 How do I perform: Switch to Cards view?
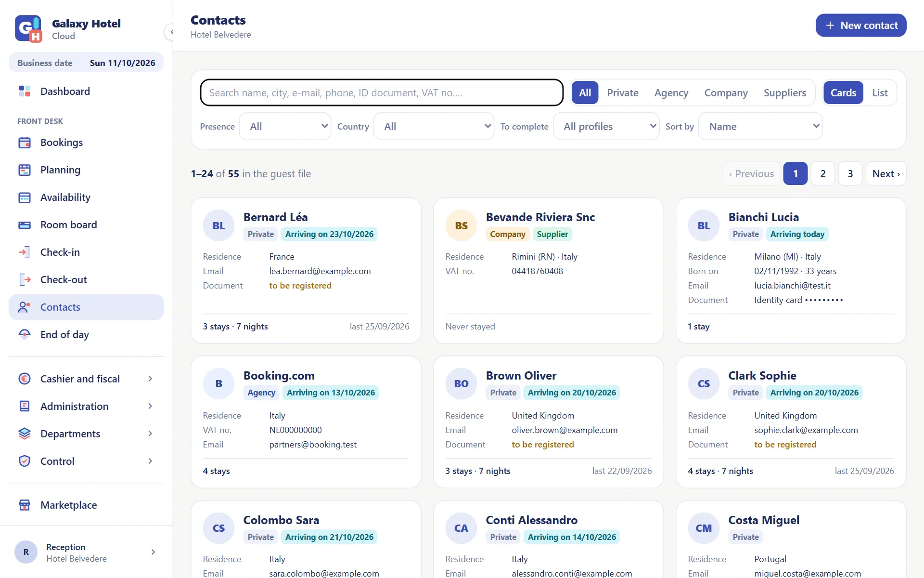tap(843, 92)
